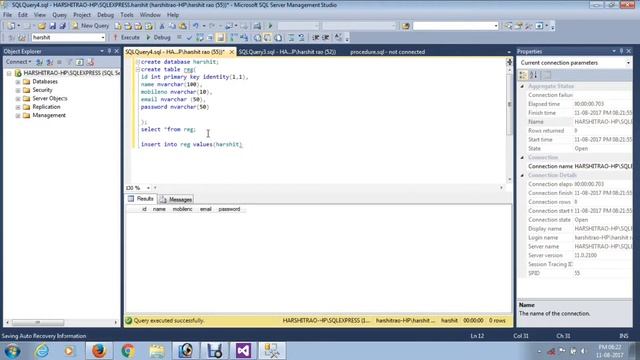Run the query with Execute button

coord(126,38)
